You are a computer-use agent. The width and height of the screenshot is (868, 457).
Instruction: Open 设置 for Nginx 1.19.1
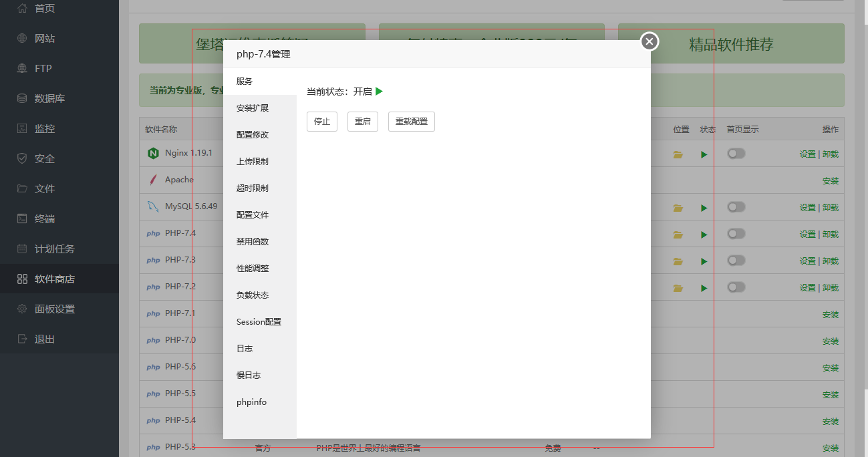click(807, 154)
